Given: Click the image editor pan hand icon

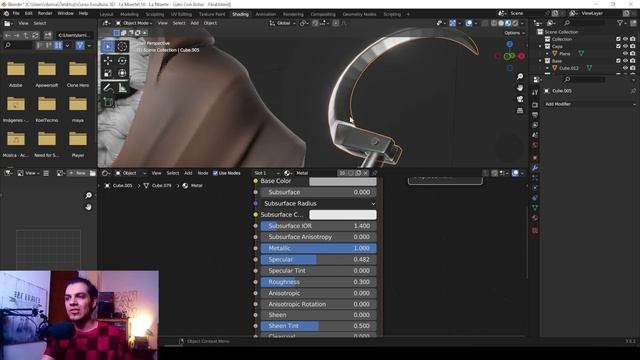Looking at the screenshot, I should click(89, 207).
